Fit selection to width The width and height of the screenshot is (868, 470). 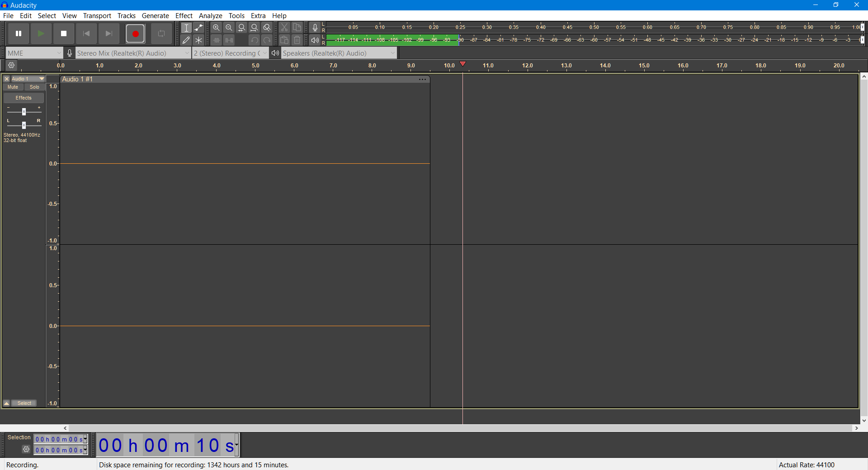pos(242,28)
